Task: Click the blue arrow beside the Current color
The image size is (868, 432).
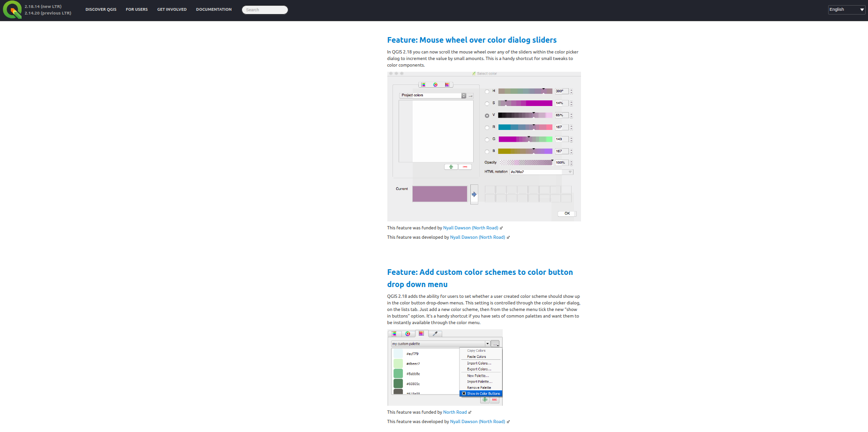Action: [474, 194]
